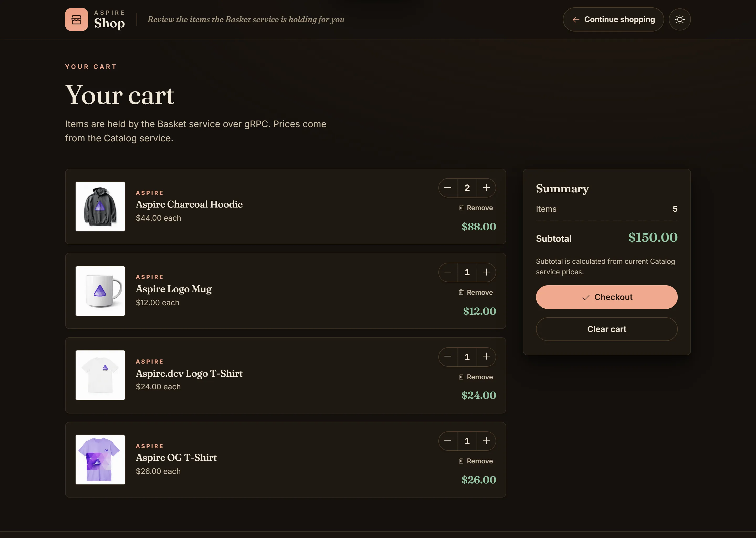
Task: Click the $150.00 subtotal amount
Action: (653, 237)
